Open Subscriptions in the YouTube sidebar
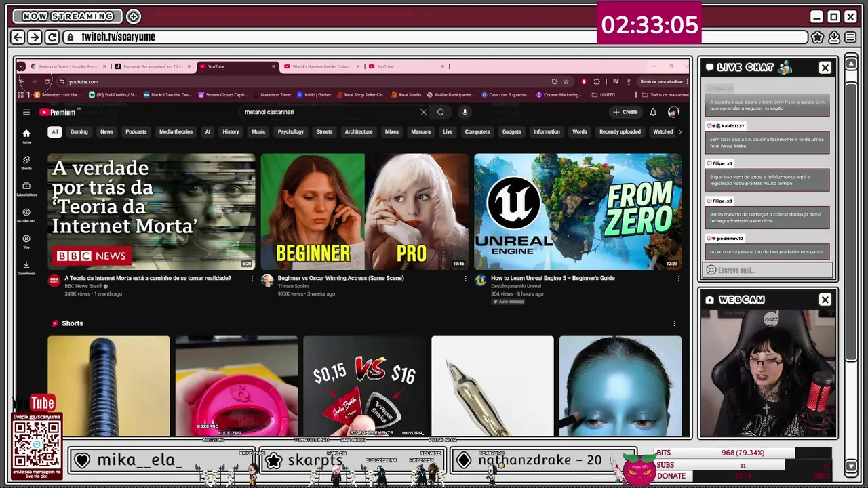The height and width of the screenshot is (488, 868). pyautogui.click(x=26, y=189)
